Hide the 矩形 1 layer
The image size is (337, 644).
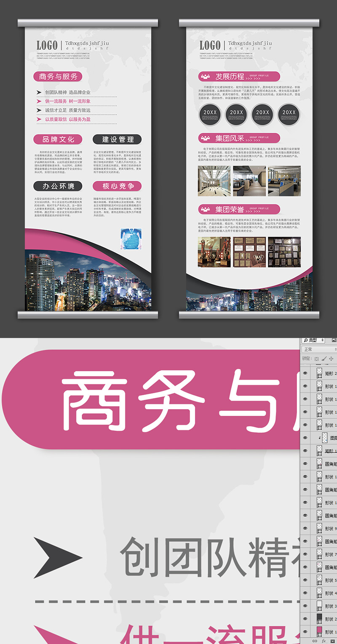(x=305, y=451)
